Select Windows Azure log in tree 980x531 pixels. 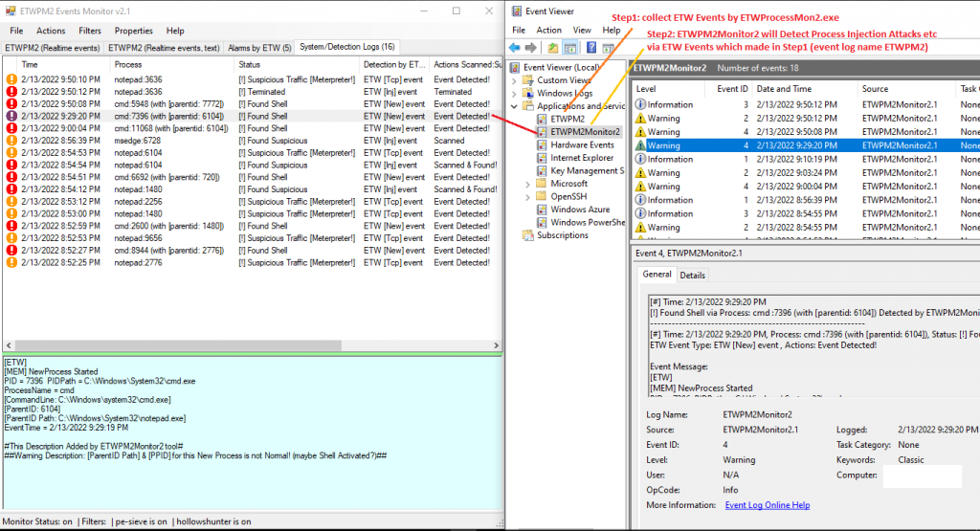coord(580,210)
